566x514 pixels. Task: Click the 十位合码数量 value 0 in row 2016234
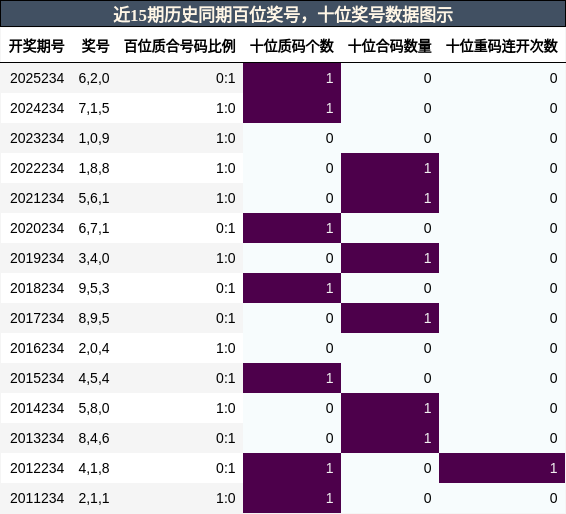[x=427, y=348]
